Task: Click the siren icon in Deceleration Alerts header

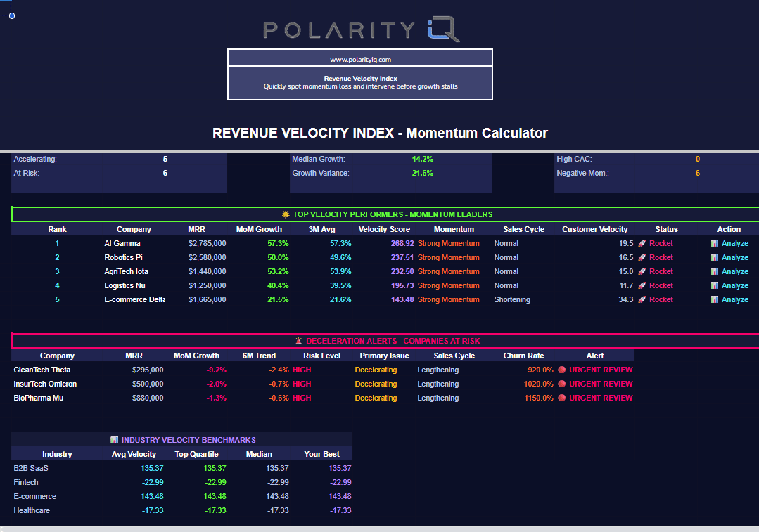Action: (x=299, y=341)
